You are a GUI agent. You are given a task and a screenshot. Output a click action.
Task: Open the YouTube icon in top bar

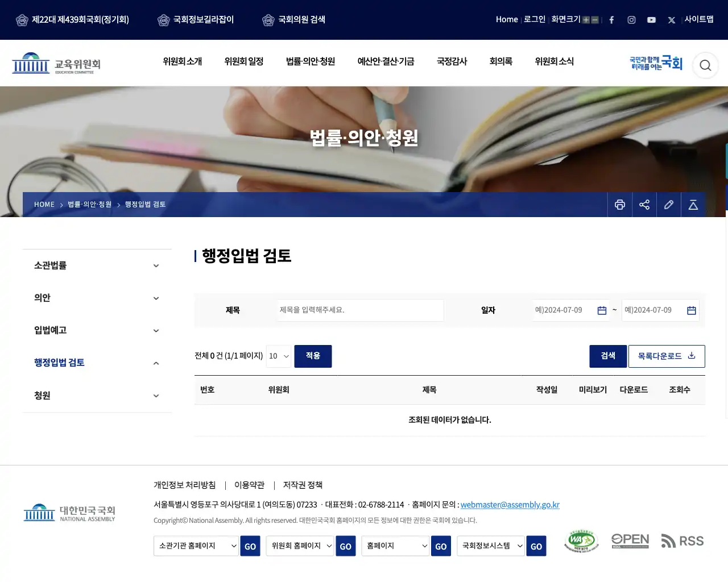(651, 20)
